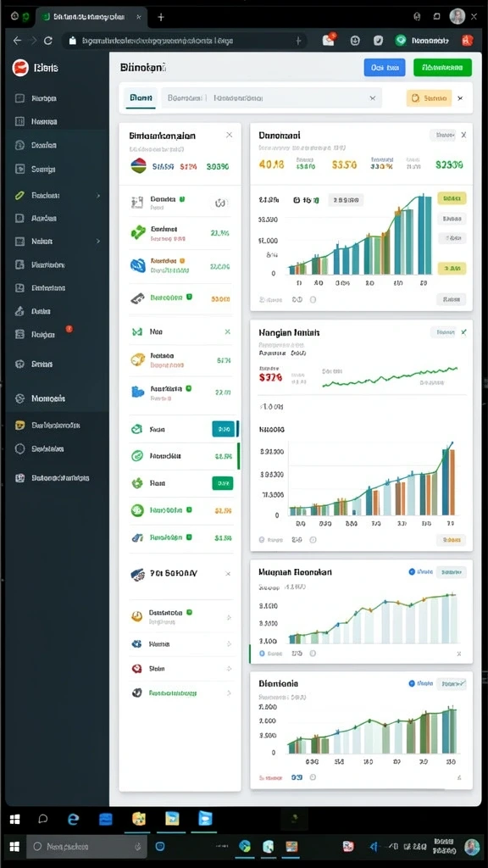Viewport: 488px width, 868px height.
Task: Click the green button in the dashboard header
Action: coord(442,68)
